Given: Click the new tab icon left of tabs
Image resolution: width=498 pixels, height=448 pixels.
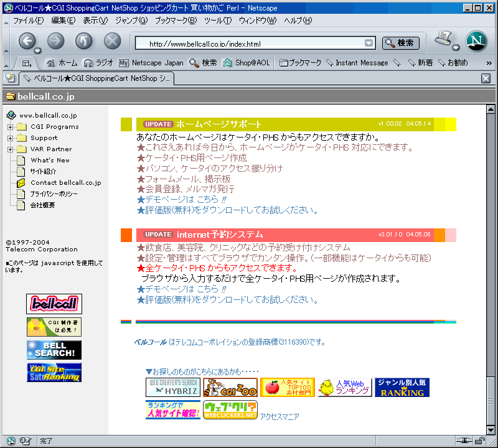Looking at the screenshot, I should click(10, 78).
